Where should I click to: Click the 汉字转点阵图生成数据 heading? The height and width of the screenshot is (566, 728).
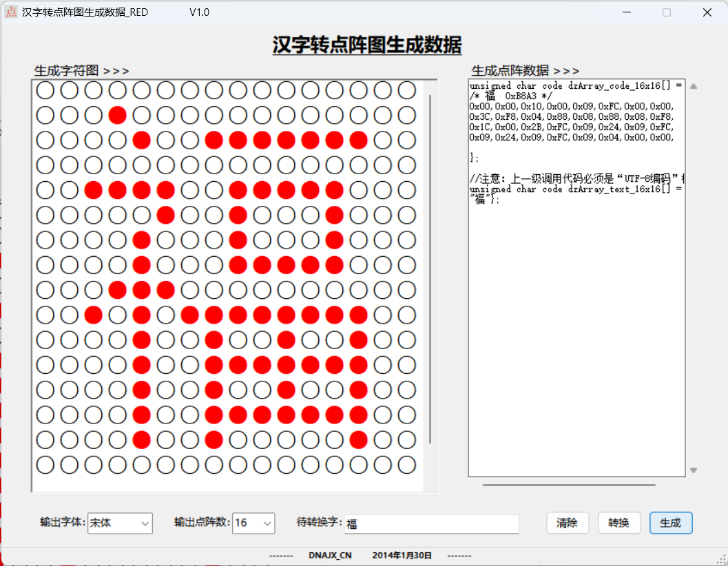pyautogui.click(x=367, y=45)
